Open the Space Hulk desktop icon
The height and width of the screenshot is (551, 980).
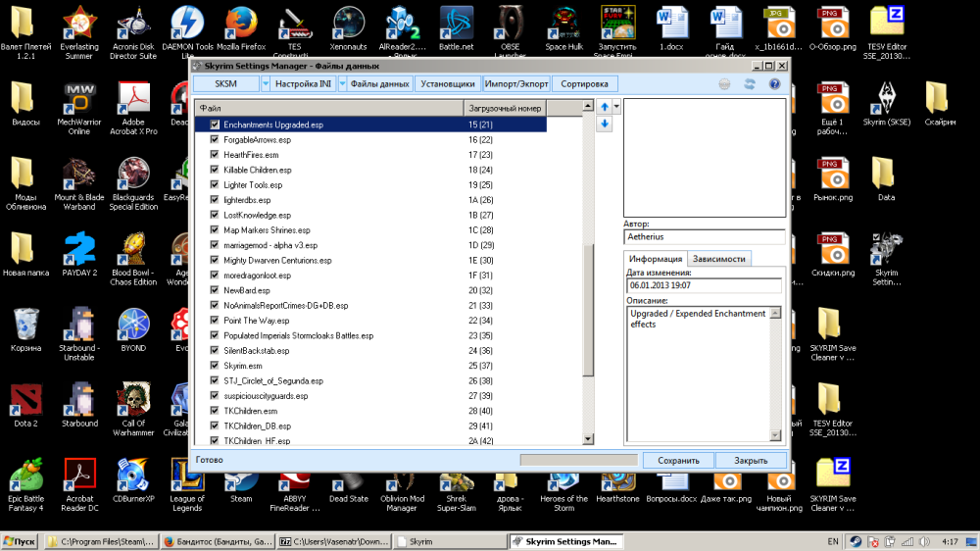pyautogui.click(x=563, y=28)
